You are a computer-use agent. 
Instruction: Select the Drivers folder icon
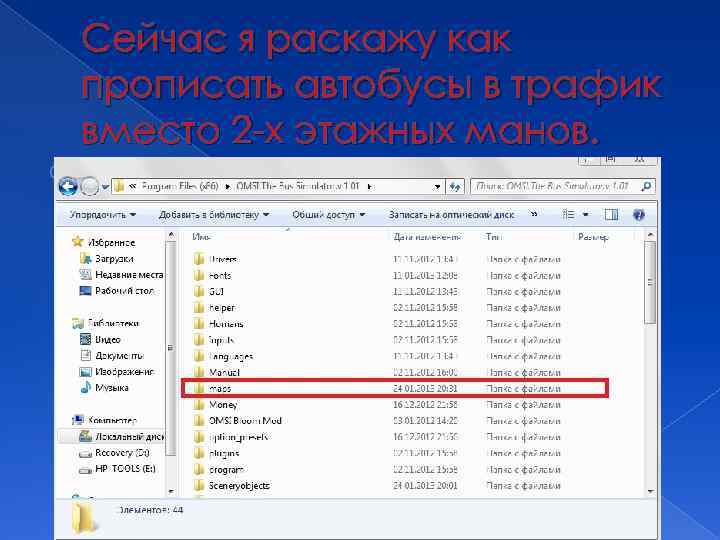pyautogui.click(x=199, y=259)
